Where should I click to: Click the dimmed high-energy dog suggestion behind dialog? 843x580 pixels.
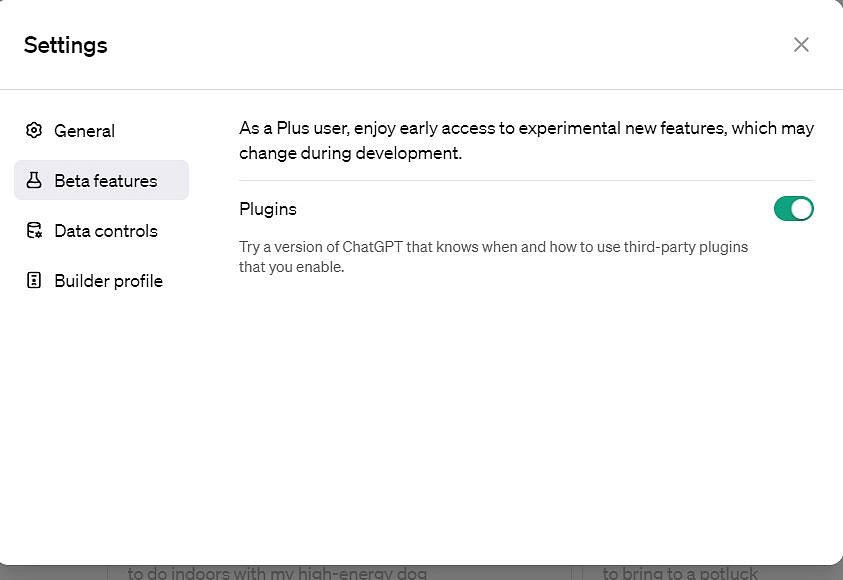tap(277, 573)
